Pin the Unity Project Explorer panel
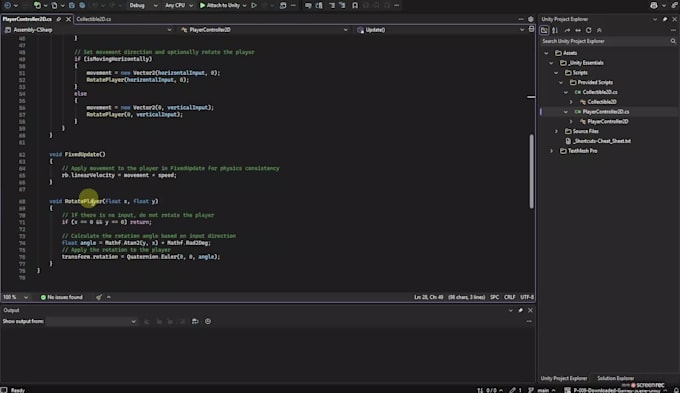The image size is (680, 393). [665, 19]
